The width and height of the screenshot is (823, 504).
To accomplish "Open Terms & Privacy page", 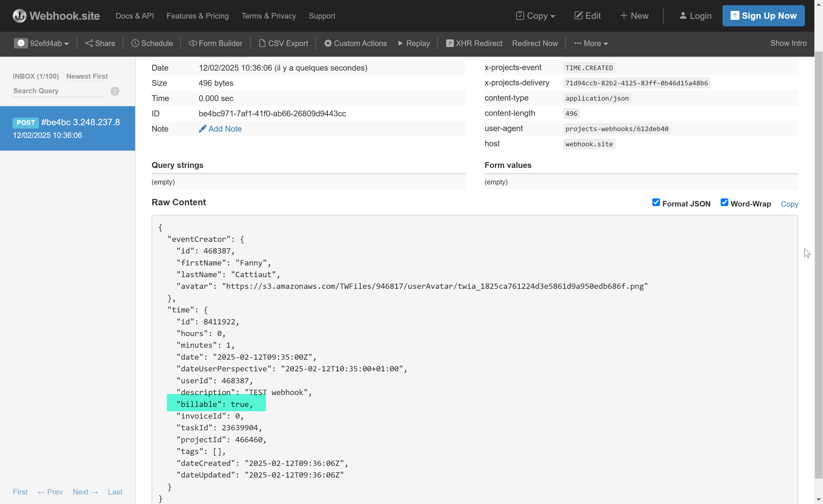I will (268, 16).
